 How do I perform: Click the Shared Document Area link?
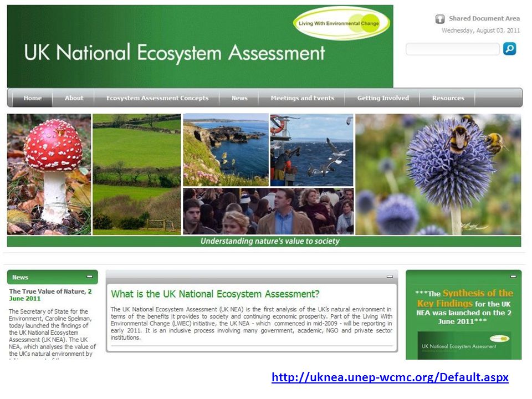(484, 18)
